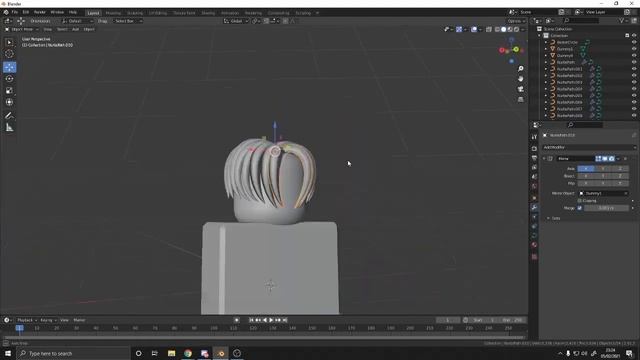Open the Modifier properties wrench tab
This screenshot has width=640, height=360.
pos(534,207)
